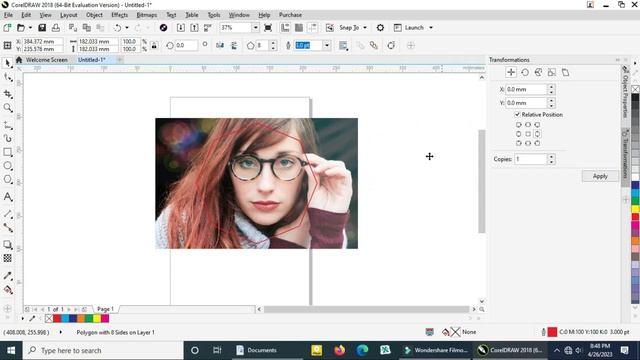Open the Tools menu
640x360 pixels.
(x=214, y=15)
